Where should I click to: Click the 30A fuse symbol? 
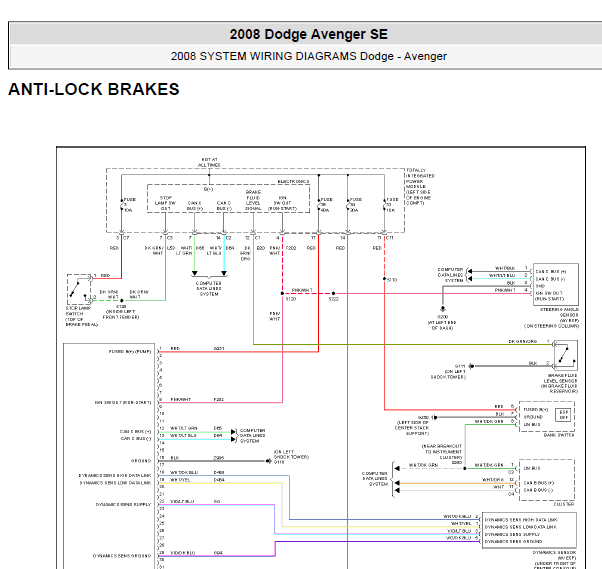point(348,205)
